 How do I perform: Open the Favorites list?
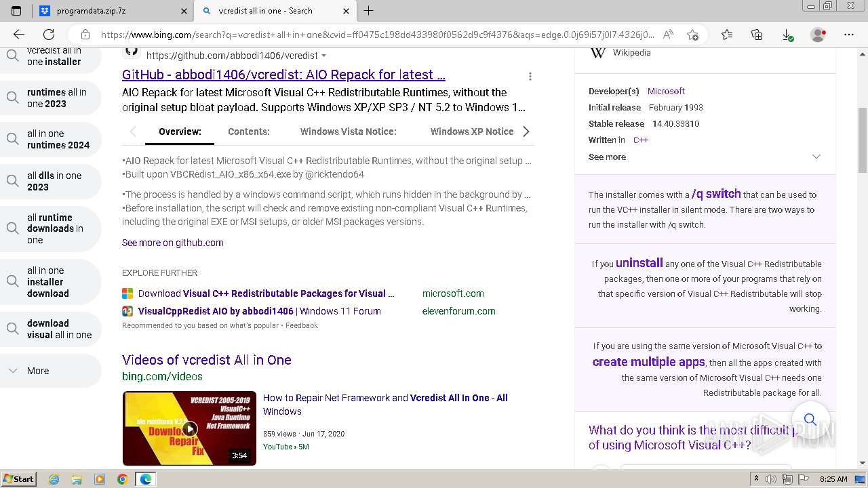point(727,35)
